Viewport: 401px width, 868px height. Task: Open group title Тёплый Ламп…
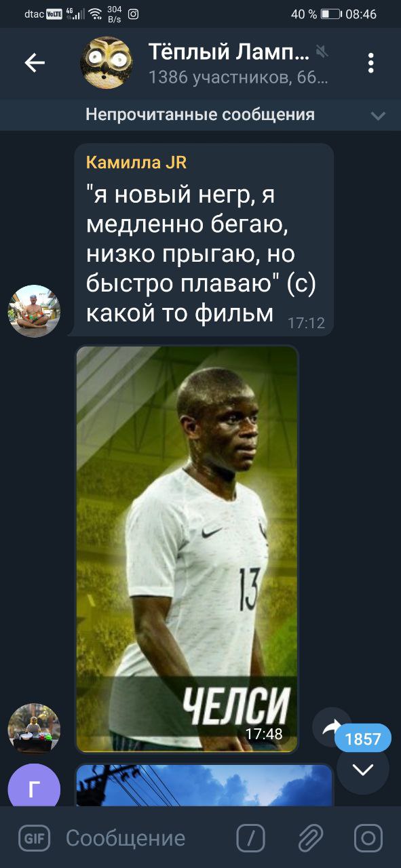[x=229, y=51]
